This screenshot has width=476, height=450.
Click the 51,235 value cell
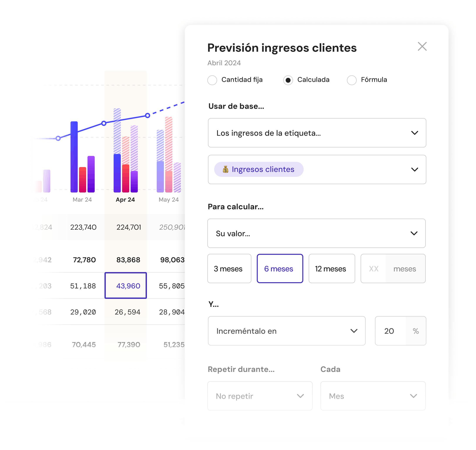point(174,345)
